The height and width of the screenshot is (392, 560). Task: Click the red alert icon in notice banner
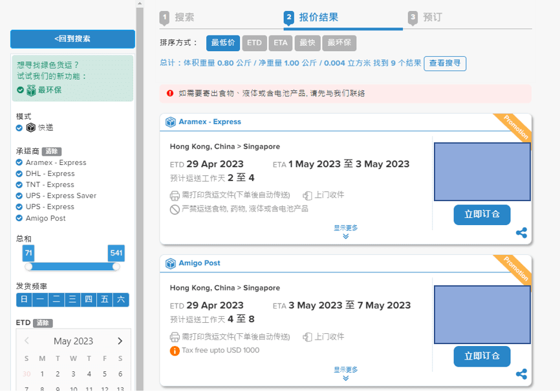pos(170,93)
